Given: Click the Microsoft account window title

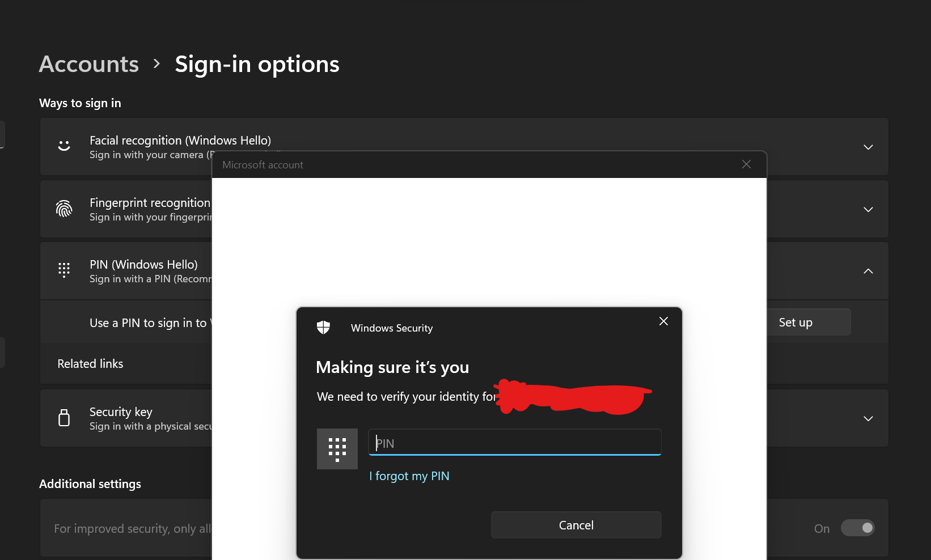Looking at the screenshot, I should [x=263, y=165].
